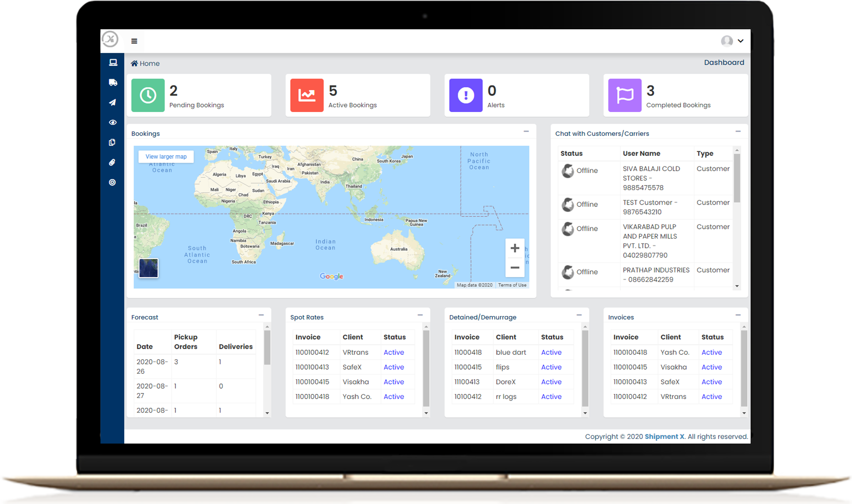Go to Home breadcrumb link
852x504 pixels.
[x=149, y=63]
